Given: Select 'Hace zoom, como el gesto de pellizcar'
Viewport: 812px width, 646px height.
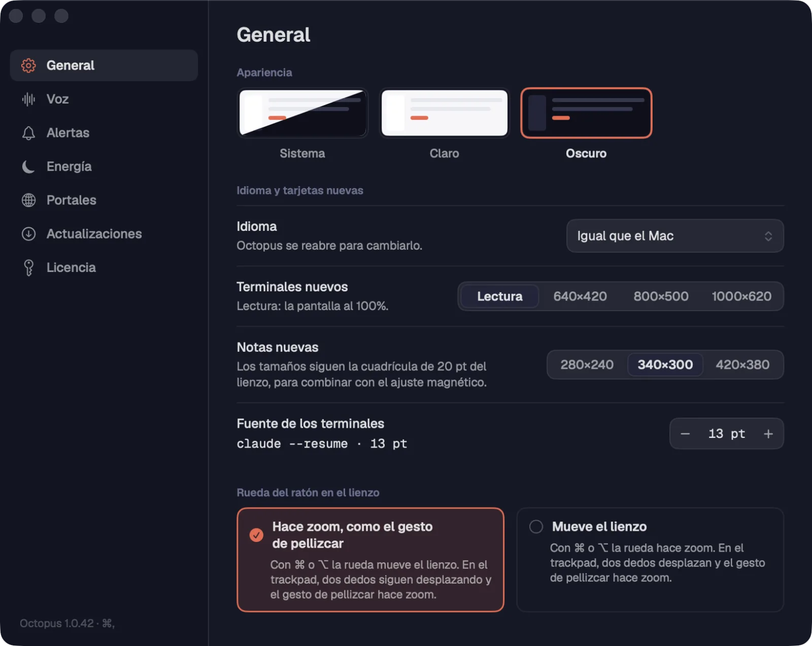Looking at the screenshot, I should pos(370,560).
